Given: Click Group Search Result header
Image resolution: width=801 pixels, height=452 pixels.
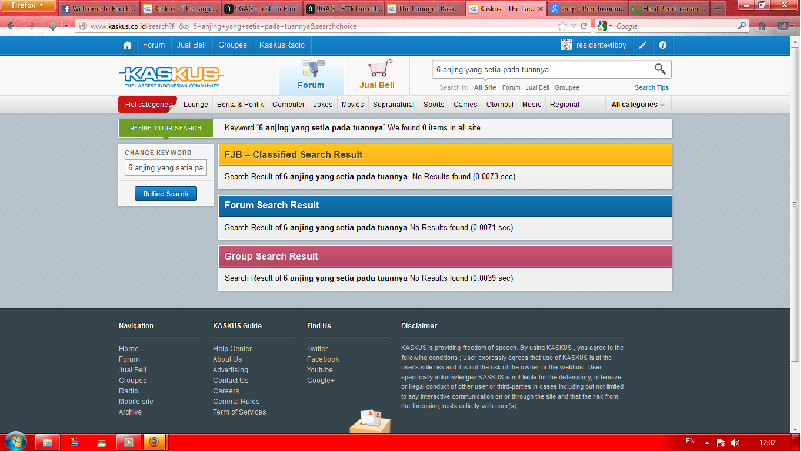Looking at the screenshot, I should click(445, 256).
